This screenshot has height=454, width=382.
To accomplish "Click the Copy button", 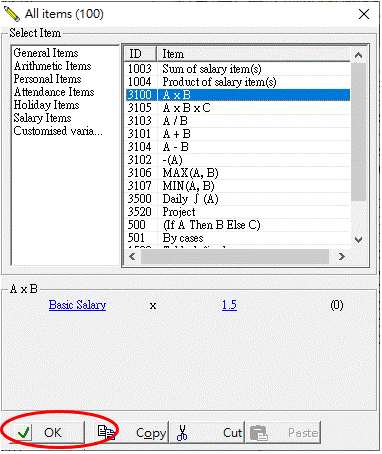I will tap(131, 432).
